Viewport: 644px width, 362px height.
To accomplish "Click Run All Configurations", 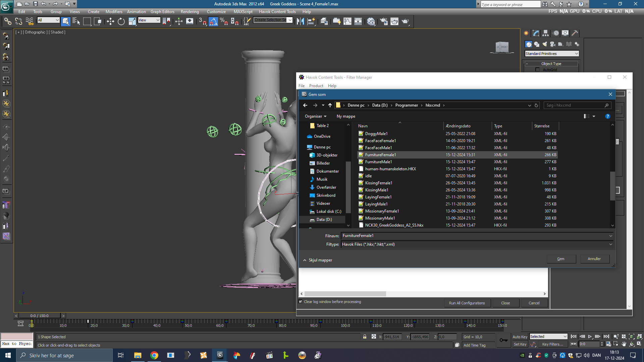I will [x=467, y=303].
